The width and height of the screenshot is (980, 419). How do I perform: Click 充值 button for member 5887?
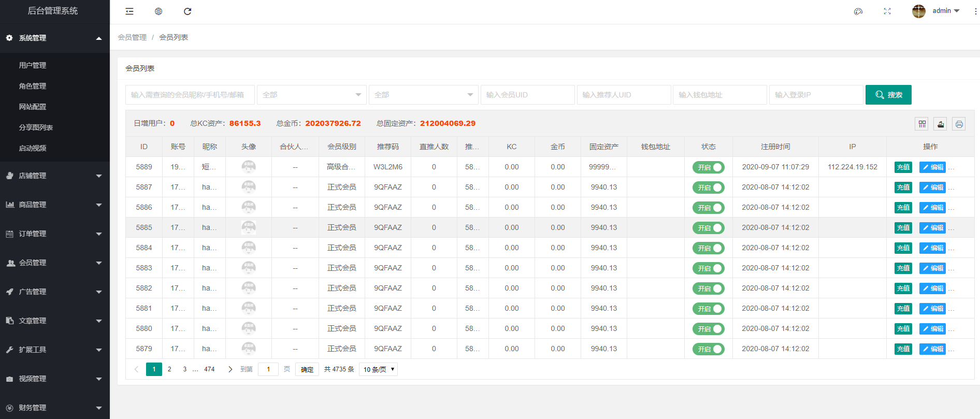[903, 187]
